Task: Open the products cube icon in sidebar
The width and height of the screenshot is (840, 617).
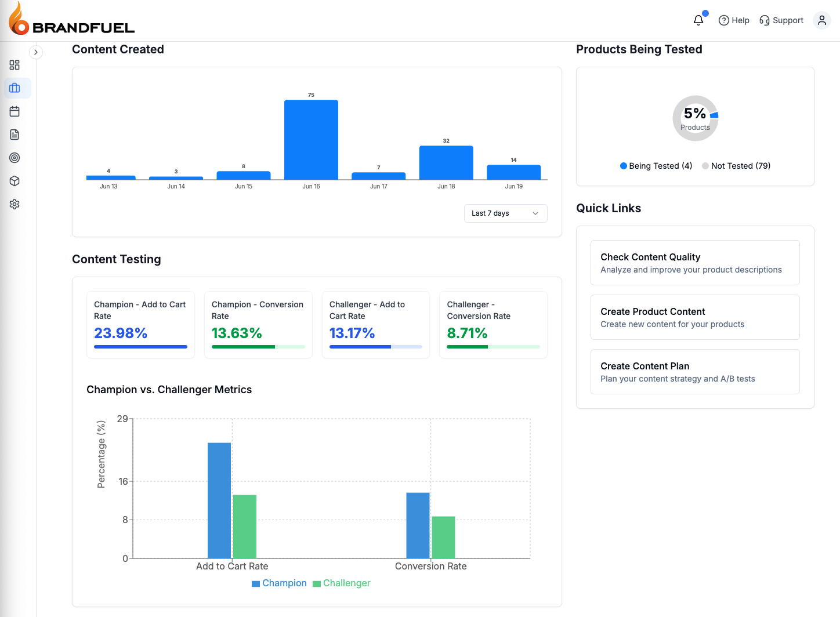Action: click(15, 181)
